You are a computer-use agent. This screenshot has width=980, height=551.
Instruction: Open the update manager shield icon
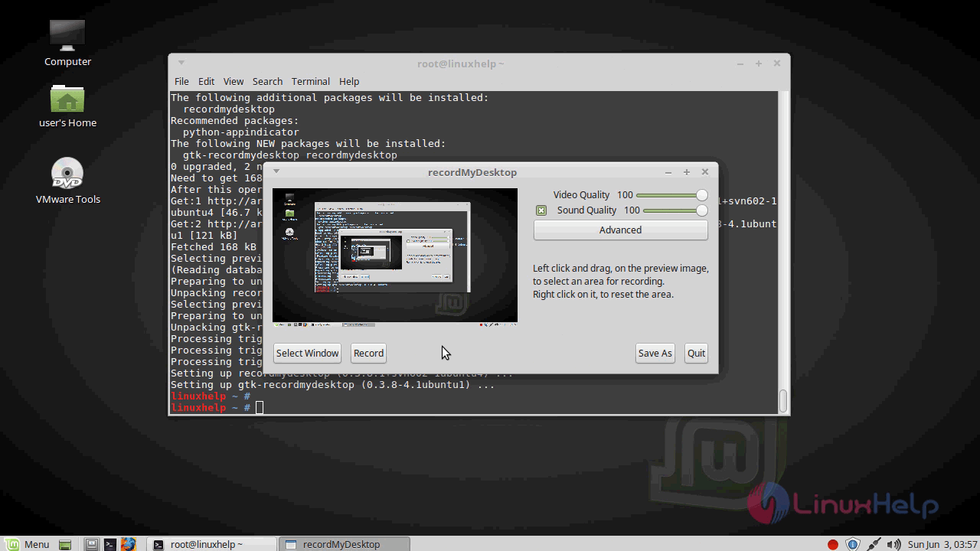tap(853, 545)
